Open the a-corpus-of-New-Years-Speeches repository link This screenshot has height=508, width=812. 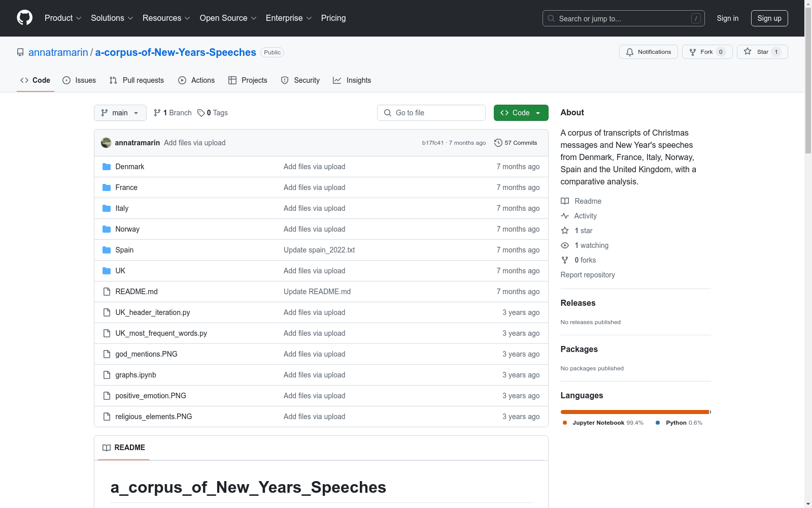(x=176, y=52)
